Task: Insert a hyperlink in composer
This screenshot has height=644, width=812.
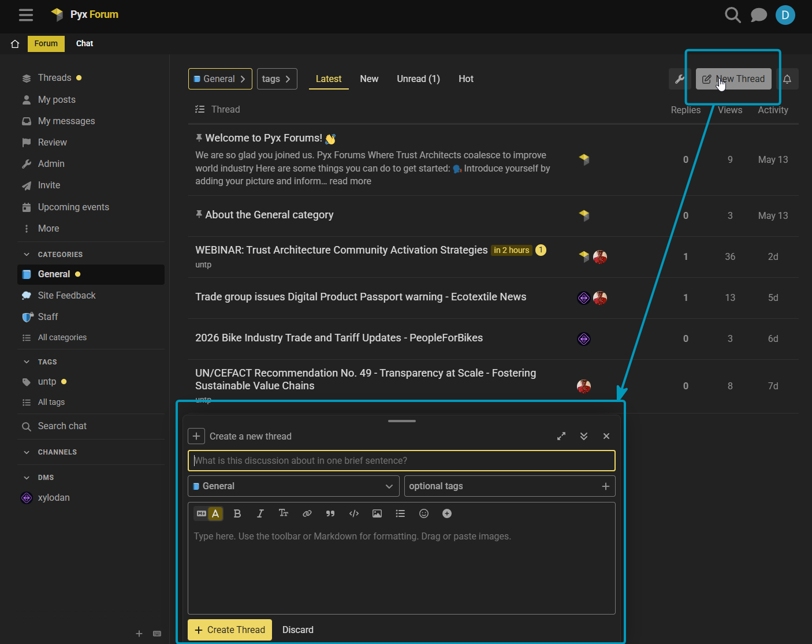Action: coord(307,513)
